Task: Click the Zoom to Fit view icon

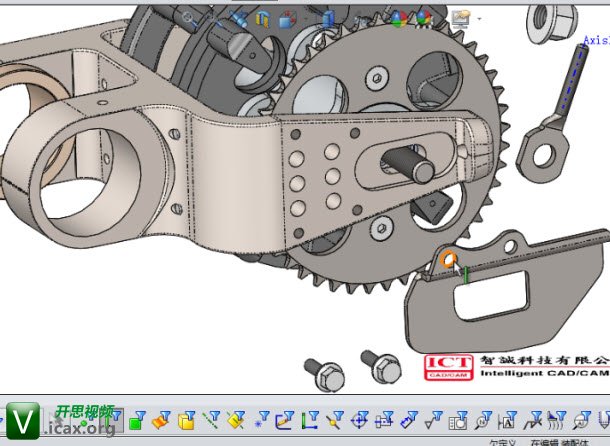Action: (188, 18)
